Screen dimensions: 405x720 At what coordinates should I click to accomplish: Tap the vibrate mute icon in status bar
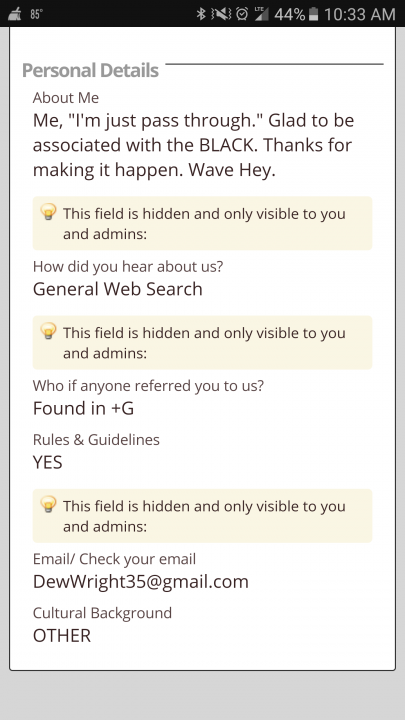point(221,14)
